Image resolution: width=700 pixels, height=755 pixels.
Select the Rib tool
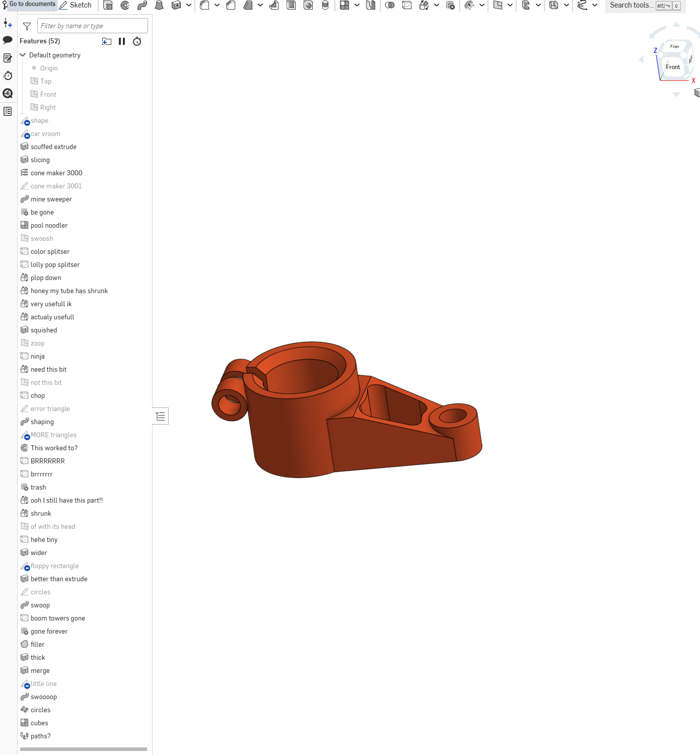[x=274, y=5]
